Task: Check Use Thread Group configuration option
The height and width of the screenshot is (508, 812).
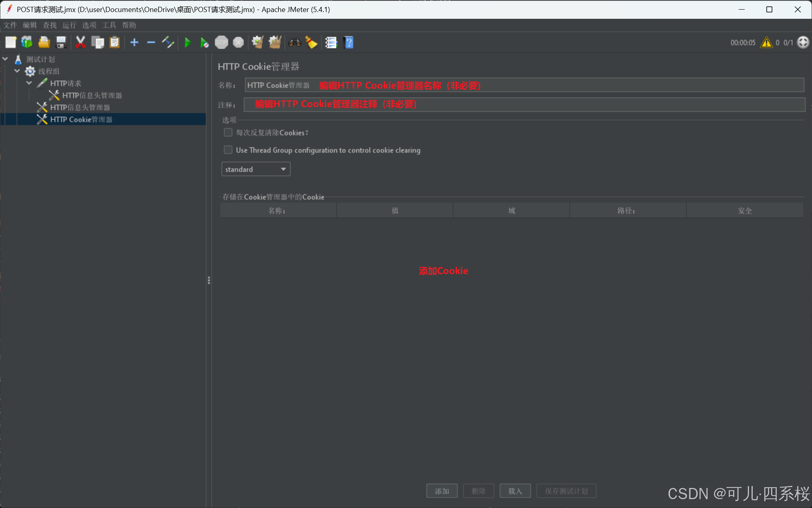Action: pyautogui.click(x=228, y=150)
